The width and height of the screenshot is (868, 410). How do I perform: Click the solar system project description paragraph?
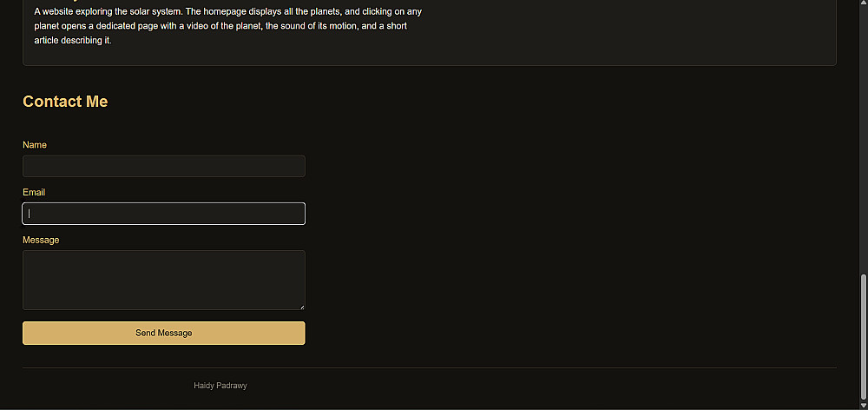click(x=228, y=26)
